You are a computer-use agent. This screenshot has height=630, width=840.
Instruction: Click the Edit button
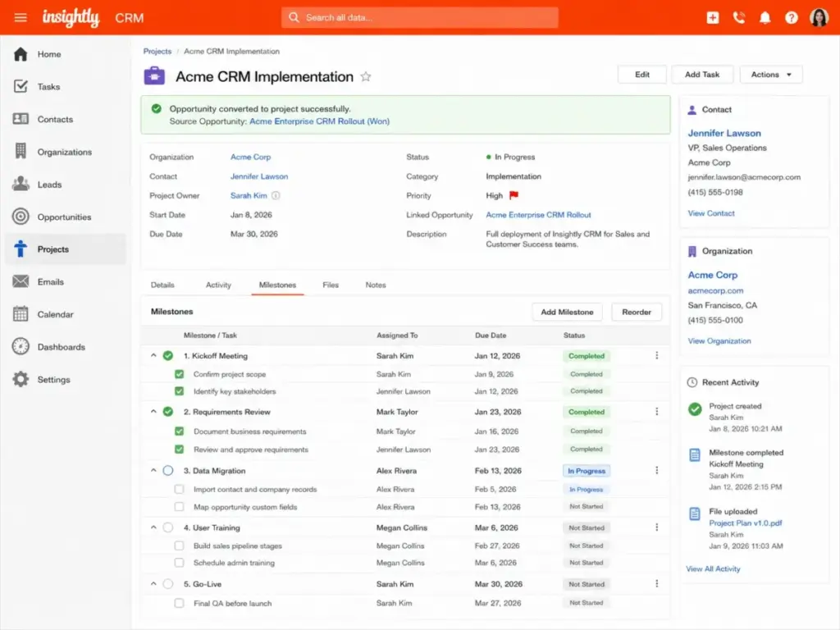641,75
